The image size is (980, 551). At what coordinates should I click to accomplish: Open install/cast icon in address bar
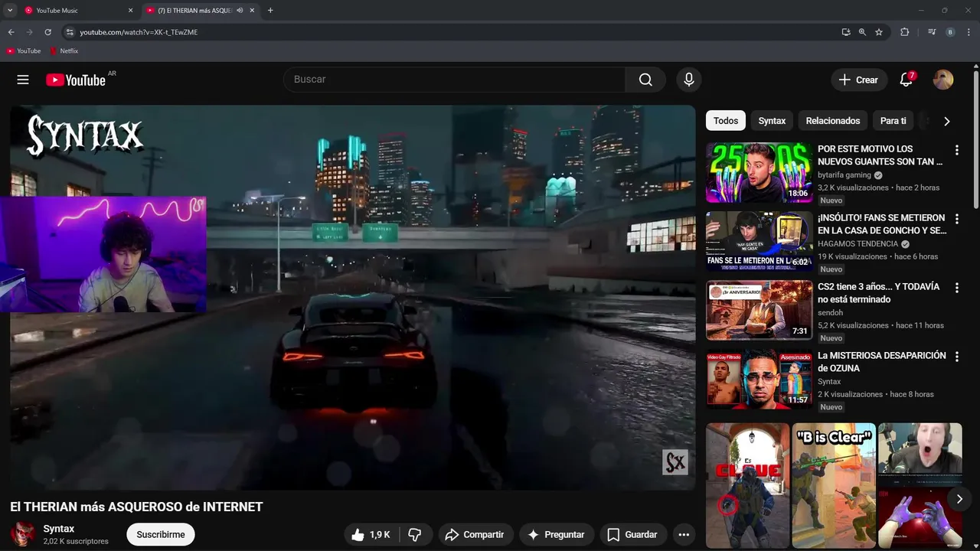coord(845,32)
